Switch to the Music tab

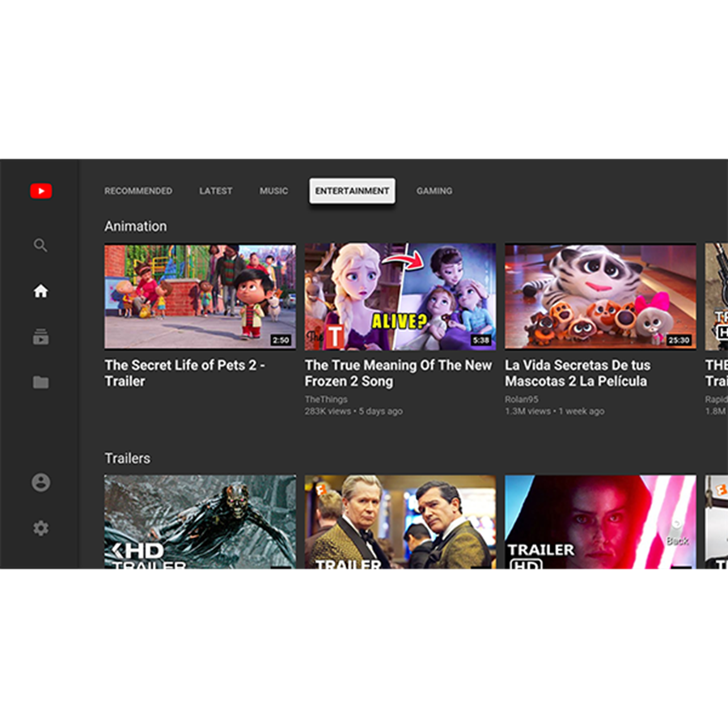274,191
